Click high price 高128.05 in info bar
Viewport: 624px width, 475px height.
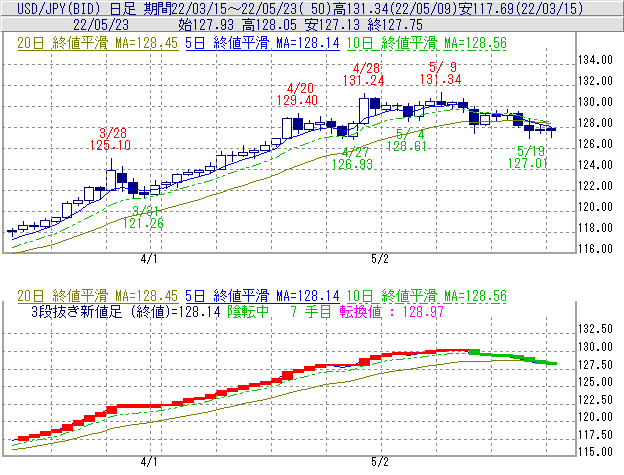pyautogui.click(x=269, y=25)
